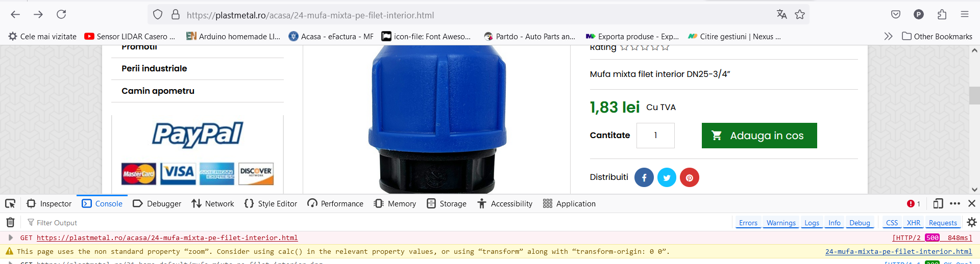Go forward to the next page

[x=38, y=14]
